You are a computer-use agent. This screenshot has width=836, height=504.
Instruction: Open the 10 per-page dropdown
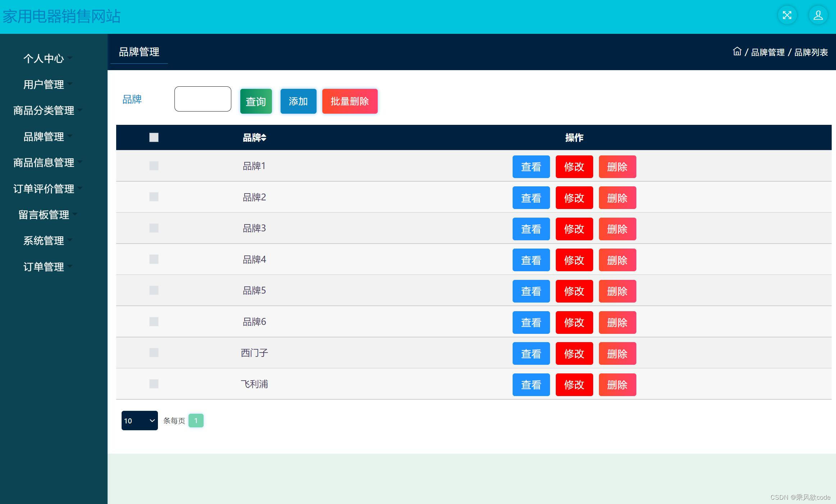tap(140, 421)
